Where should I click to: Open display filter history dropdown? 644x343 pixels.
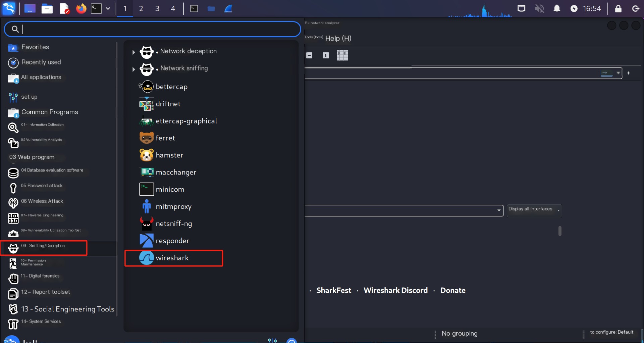click(x=618, y=73)
